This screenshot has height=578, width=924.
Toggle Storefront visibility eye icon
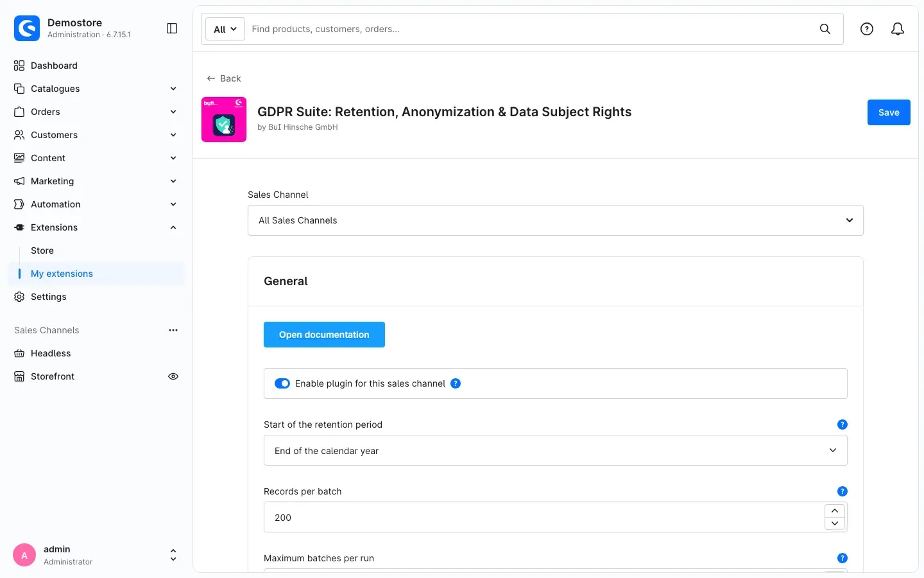[173, 376]
